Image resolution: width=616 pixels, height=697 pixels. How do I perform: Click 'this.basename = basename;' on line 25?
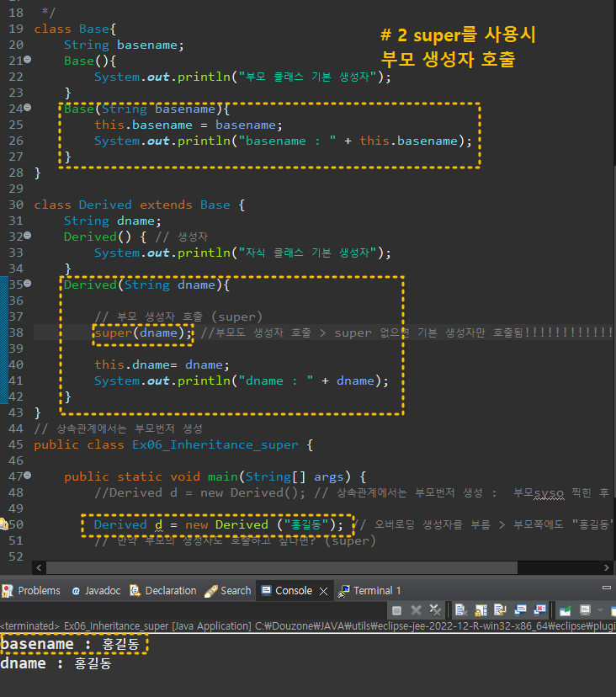coord(189,125)
